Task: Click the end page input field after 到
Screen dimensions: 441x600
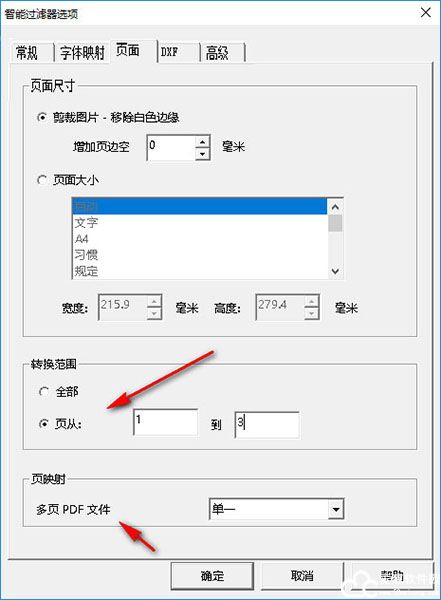Action: 267,425
